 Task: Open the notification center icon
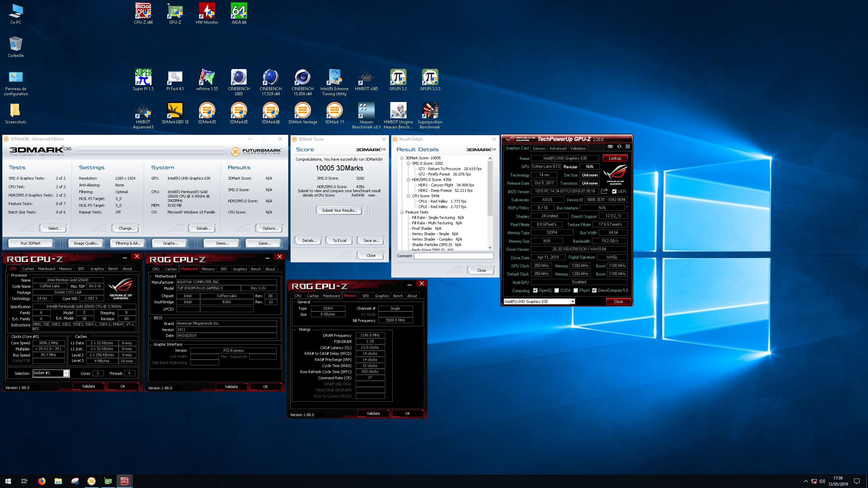pos(857,481)
